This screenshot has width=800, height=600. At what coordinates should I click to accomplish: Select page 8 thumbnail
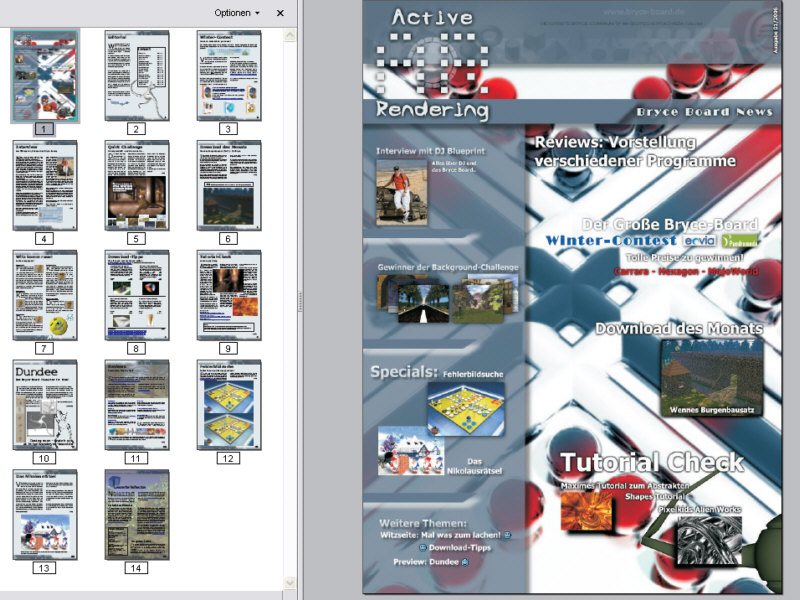tap(137, 295)
